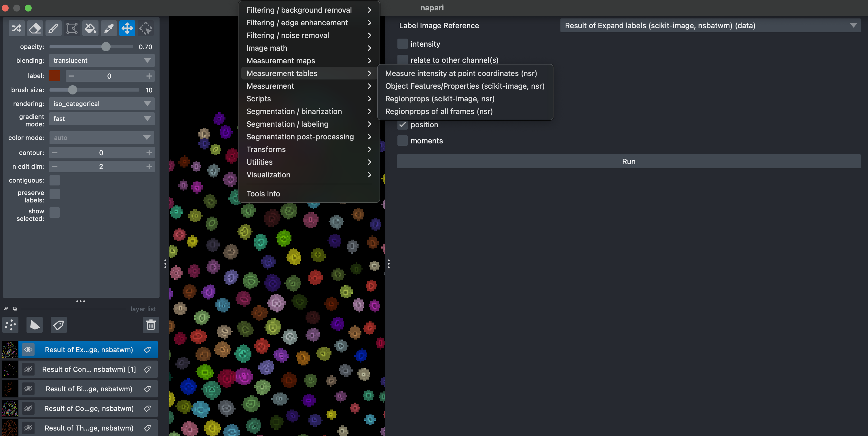Image resolution: width=868 pixels, height=436 pixels.
Task: Hide the Result of Ex...ge layer
Action: 28,350
